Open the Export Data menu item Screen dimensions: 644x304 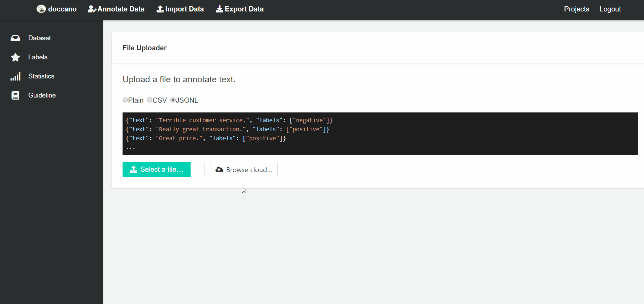[240, 9]
